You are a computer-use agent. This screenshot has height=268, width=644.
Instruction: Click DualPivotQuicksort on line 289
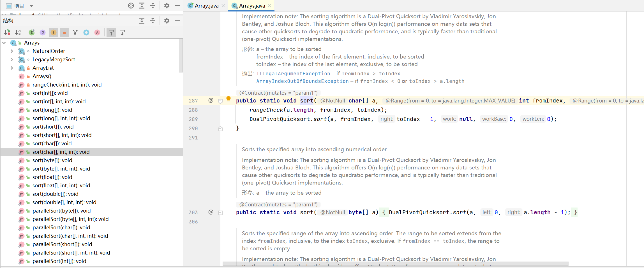click(280, 119)
